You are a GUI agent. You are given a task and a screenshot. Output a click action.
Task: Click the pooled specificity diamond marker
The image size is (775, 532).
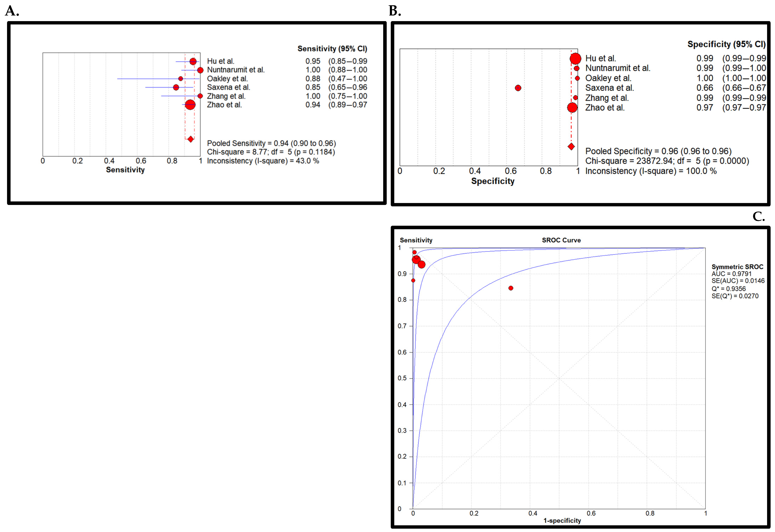pyautogui.click(x=571, y=146)
